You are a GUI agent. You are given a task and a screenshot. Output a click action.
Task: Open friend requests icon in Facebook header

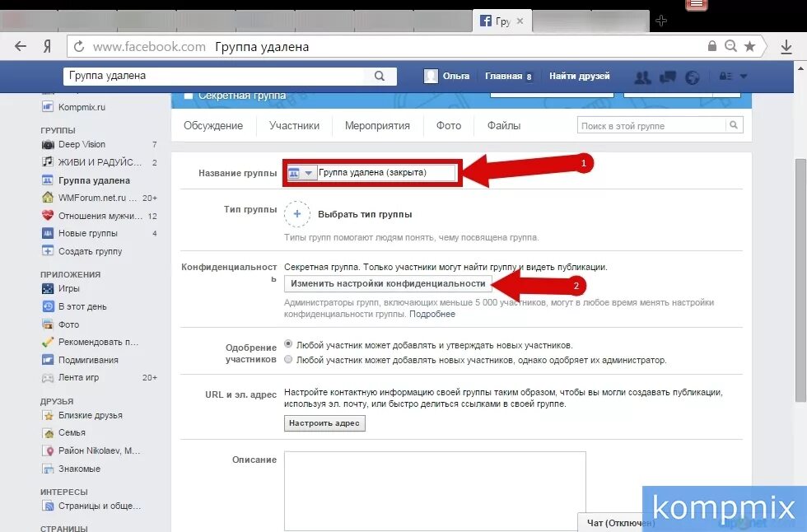[643, 77]
